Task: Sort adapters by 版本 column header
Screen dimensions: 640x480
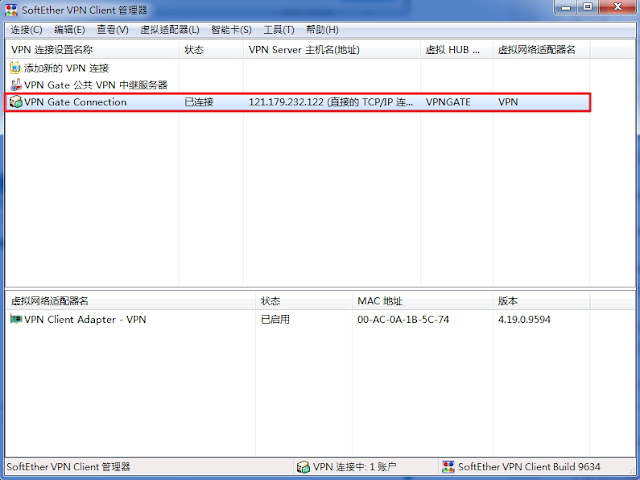Action: 541,301
